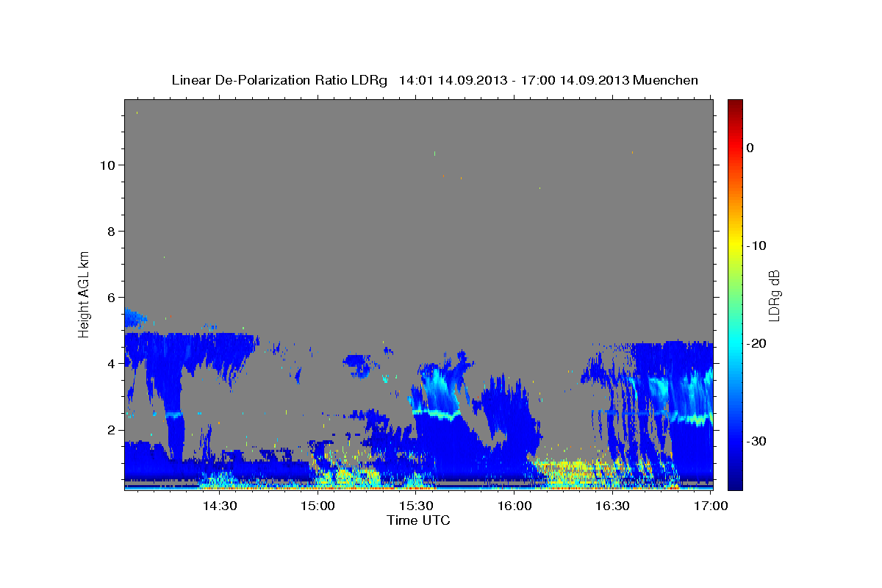Image resolution: width=882 pixels, height=588 pixels.
Task: Click the Time UTC axis title
Action: coord(418,520)
